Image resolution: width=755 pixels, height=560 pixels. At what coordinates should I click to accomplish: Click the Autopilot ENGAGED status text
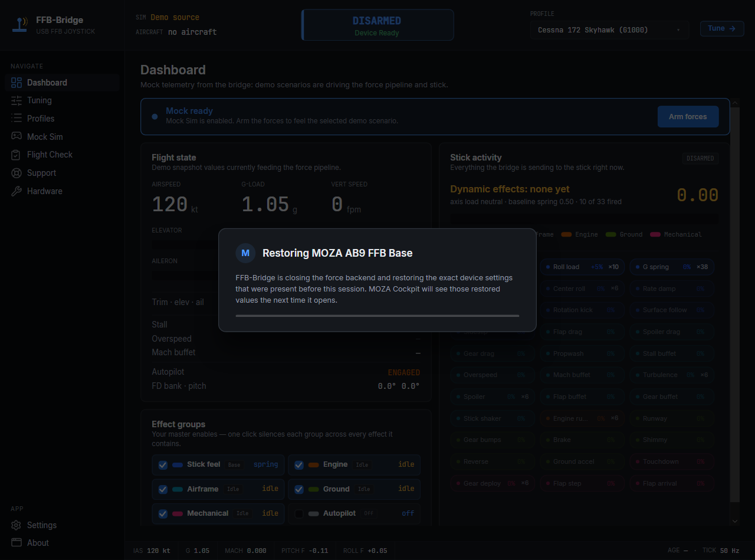click(x=403, y=372)
